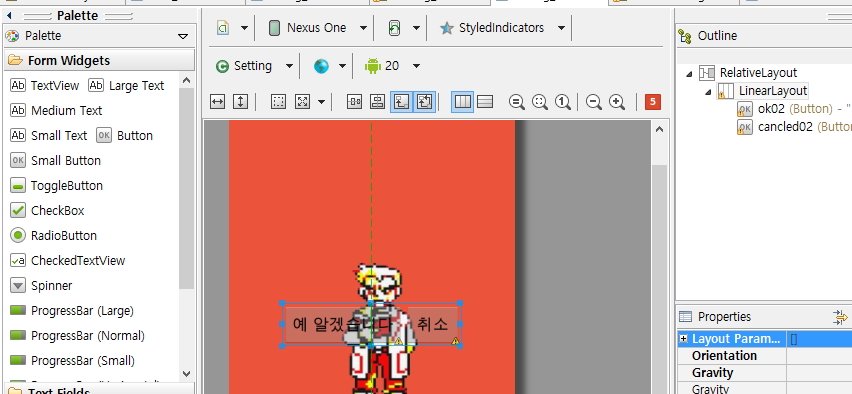Zoom out the layout canvas
This screenshot has width=852, height=394.
pos(594,102)
